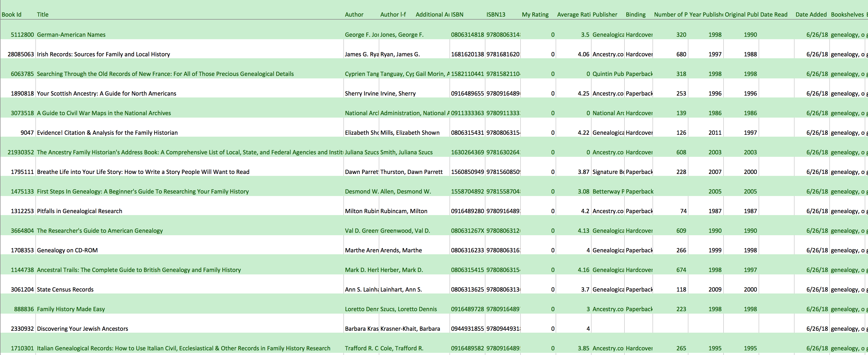Select the Binding column header

pos(636,14)
